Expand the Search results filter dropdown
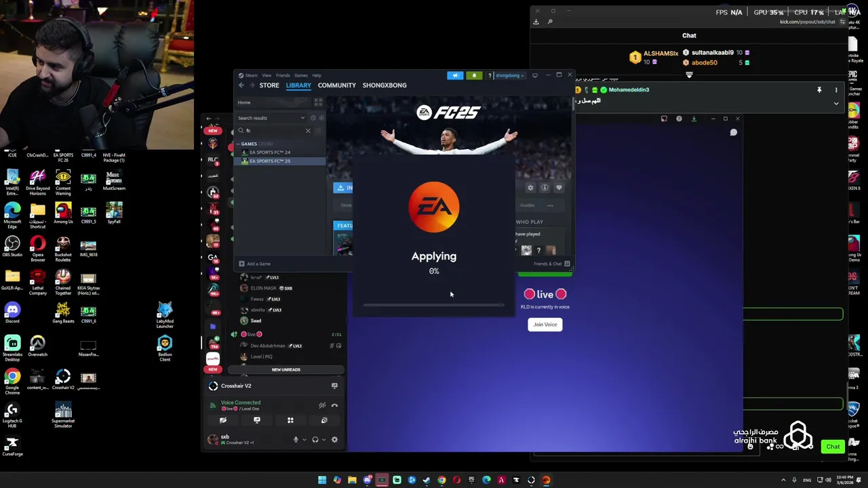Image resolution: width=868 pixels, height=488 pixels. click(x=271, y=118)
